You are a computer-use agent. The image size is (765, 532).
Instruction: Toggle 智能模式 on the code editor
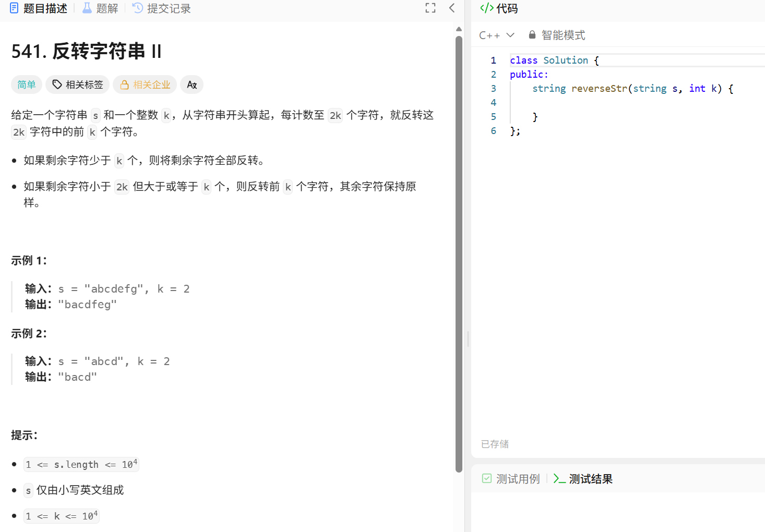[x=563, y=34]
